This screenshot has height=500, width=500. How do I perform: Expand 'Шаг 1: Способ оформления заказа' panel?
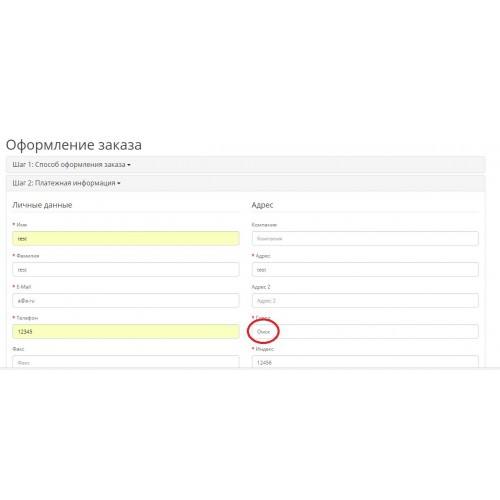coord(71,165)
